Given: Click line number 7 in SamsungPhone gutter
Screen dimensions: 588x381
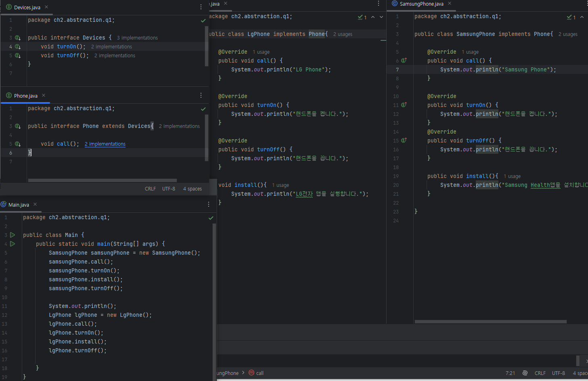Looking at the screenshot, I should 397,70.
